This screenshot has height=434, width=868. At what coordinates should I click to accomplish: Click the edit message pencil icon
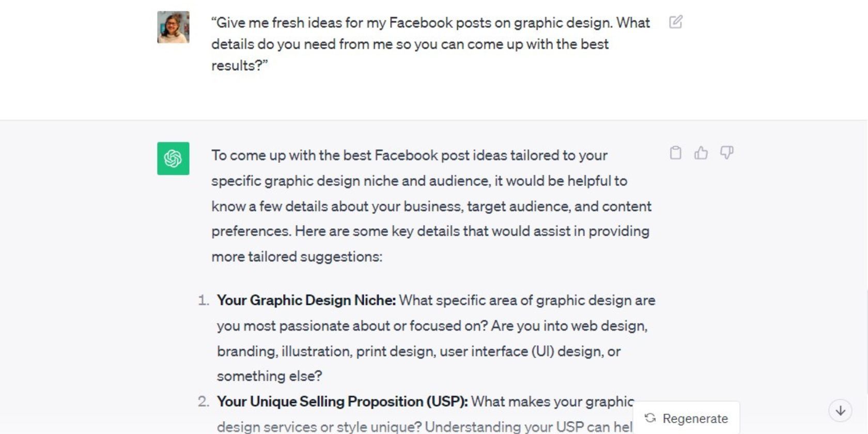coord(676,22)
